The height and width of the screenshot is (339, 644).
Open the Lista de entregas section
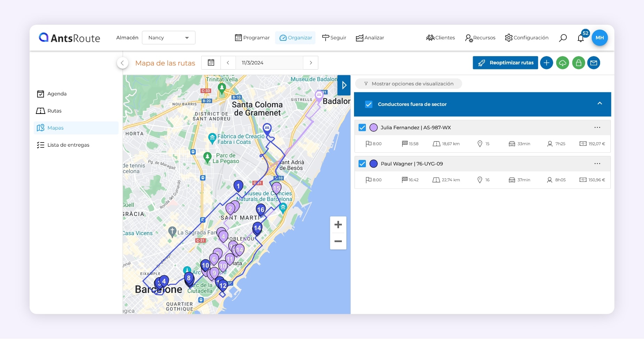[x=68, y=145]
